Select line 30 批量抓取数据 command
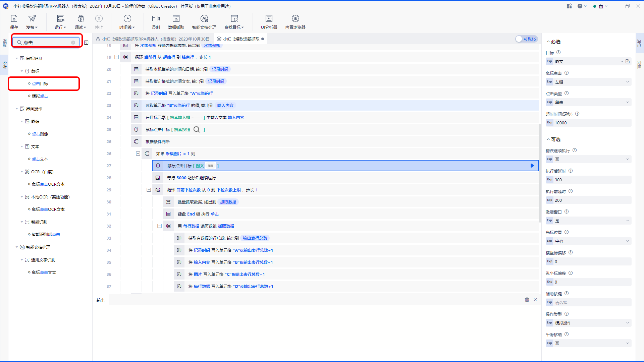 pyautogui.click(x=351, y=202)
